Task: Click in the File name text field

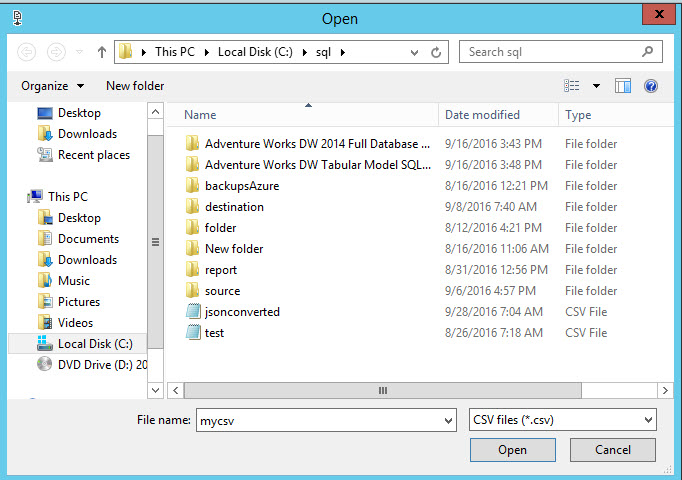Action: pos(319,420)
